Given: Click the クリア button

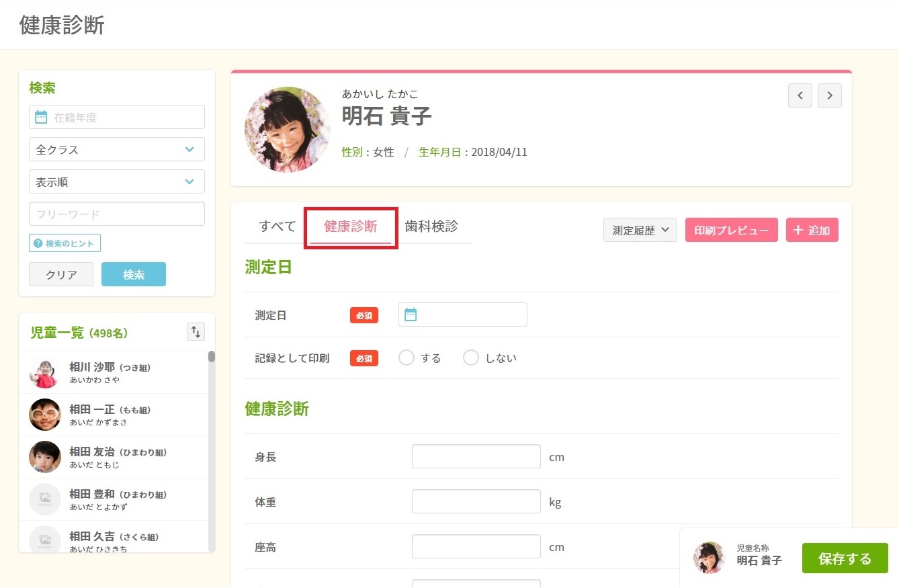Looking at the screenshot, I should click(x=61, y=274).
